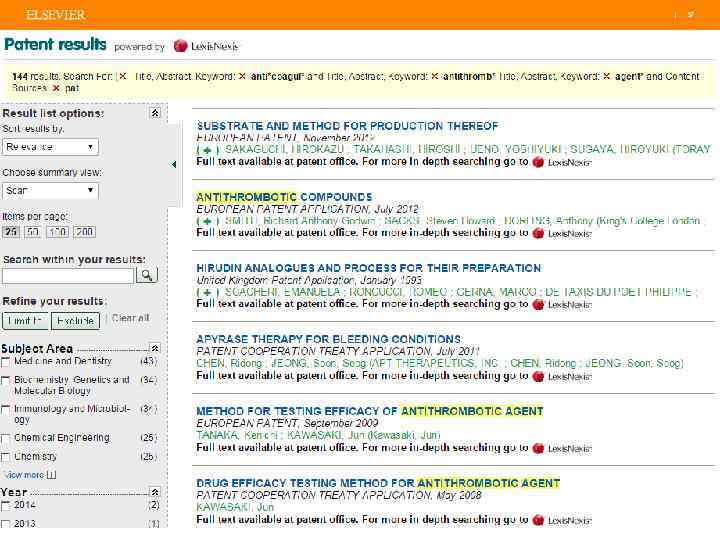720x540 pixels.
Task: Check Immunology and Microbiology subject area
Action: coord(6,410)
